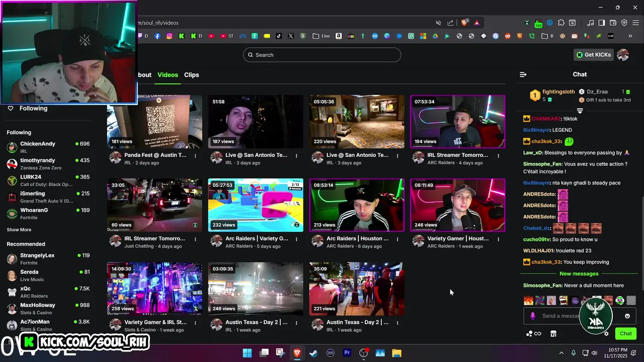Switch to the Videos tab
644x362 pixels.
coord(168,75)
